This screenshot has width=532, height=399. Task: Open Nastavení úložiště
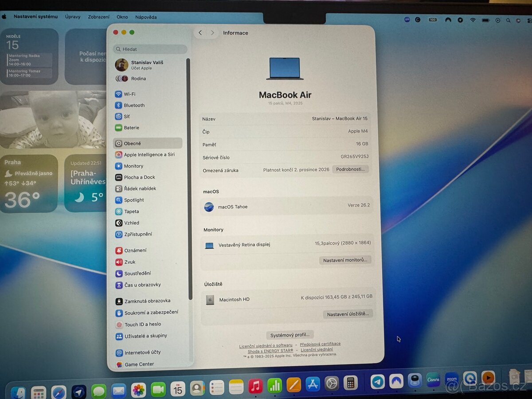coord(348,314)
